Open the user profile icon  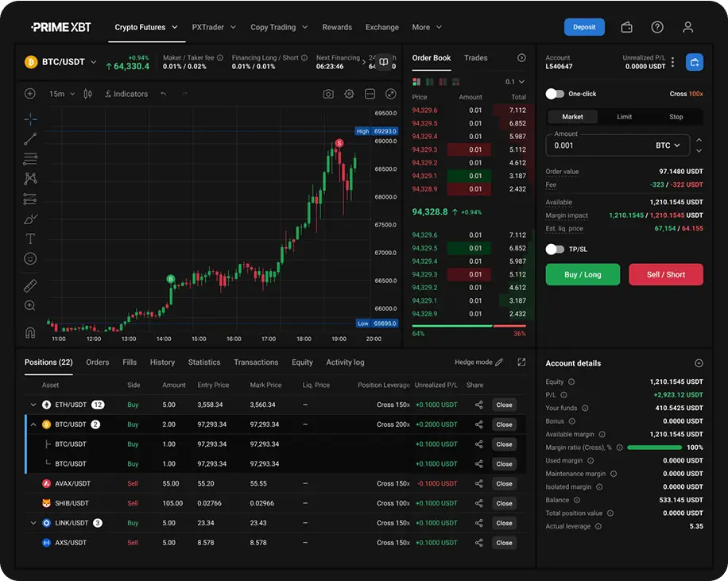pyautogui.click(x=687, y=27)
